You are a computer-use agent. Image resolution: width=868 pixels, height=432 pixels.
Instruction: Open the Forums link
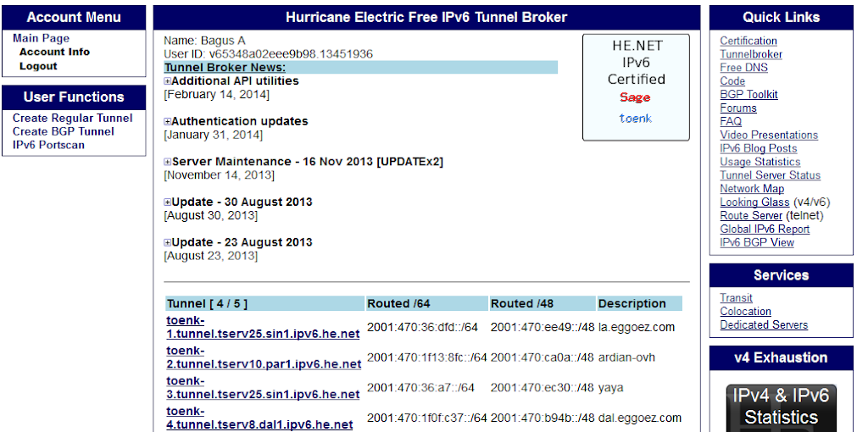(738, 108)
